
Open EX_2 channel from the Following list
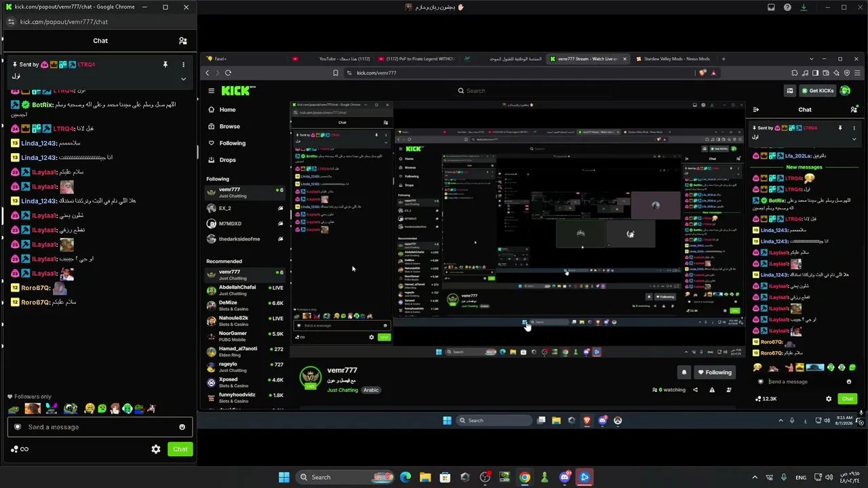click(x=245, y=208)
